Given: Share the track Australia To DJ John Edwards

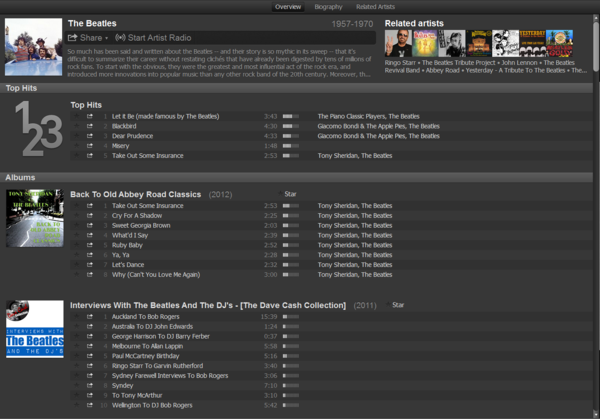Looking at the screenshot, I should click(x=90, y=326).
